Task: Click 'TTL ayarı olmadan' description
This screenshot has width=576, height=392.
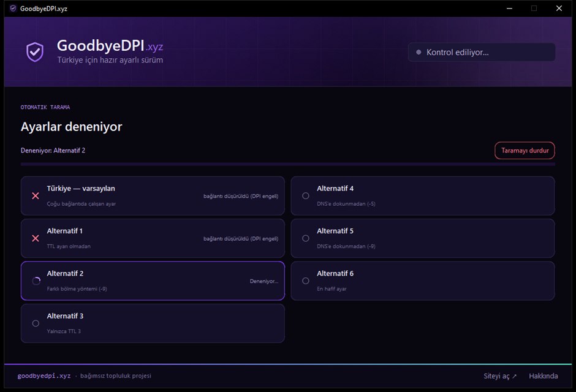Action: point(69,246)
